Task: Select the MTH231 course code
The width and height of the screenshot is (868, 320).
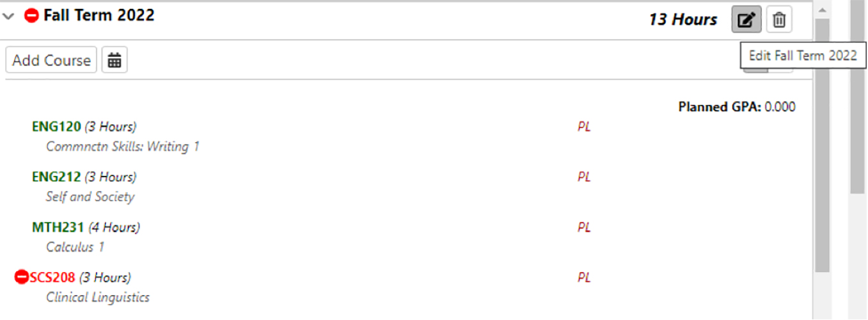Action: click(x=58, y=227)
